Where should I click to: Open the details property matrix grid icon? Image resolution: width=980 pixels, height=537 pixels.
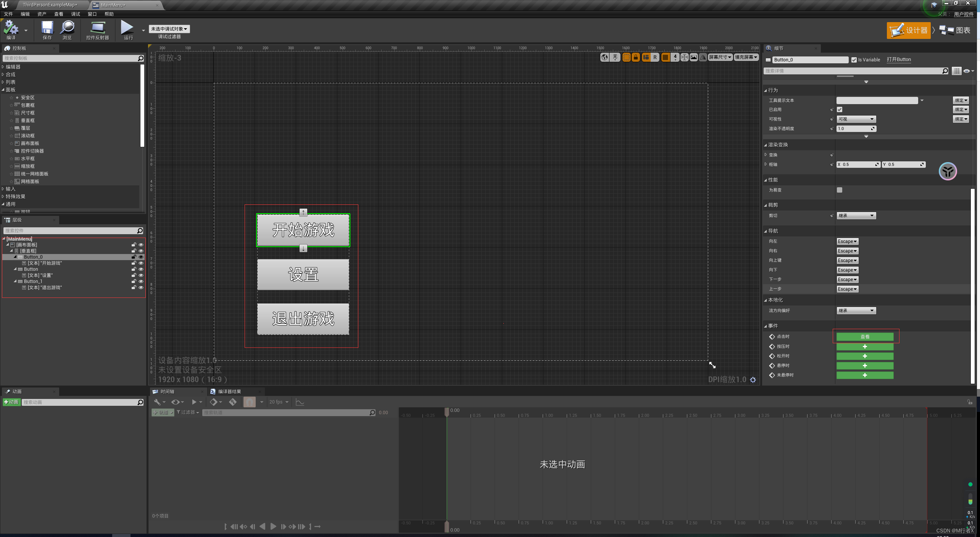(x=956, y=71)
